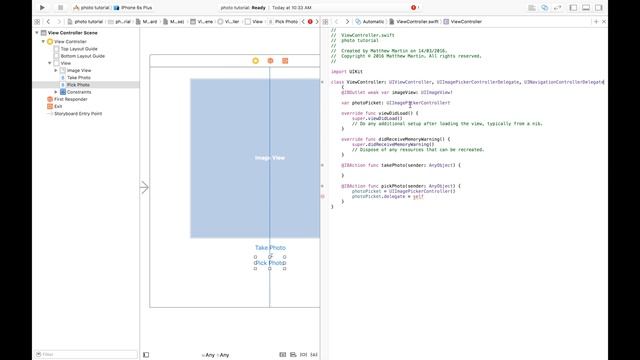Select Top Layout Guide in outline
This screenshot has height=360, width=640.
(76, 49)
